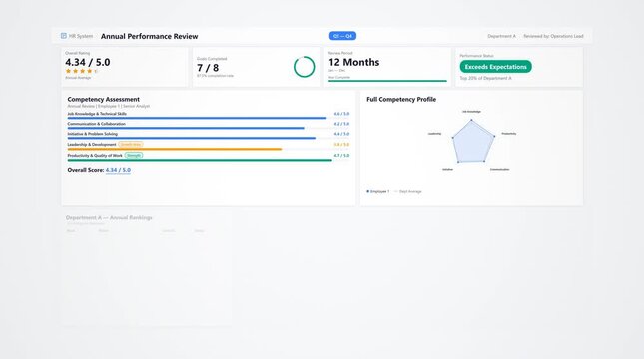This screenshot has height=359, width=644.
Task: Click the Full Competency Profile heading
Action: tap(401, 99)
